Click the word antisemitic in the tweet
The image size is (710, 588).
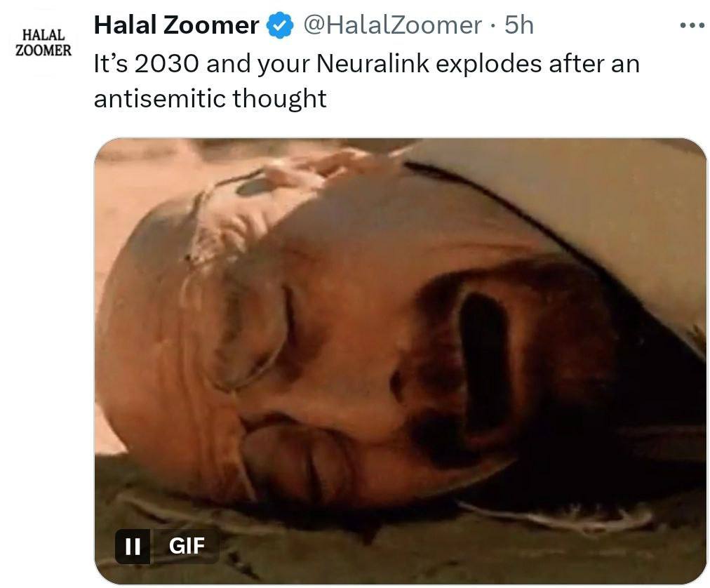pyautogui.click(x=159, y=98)
